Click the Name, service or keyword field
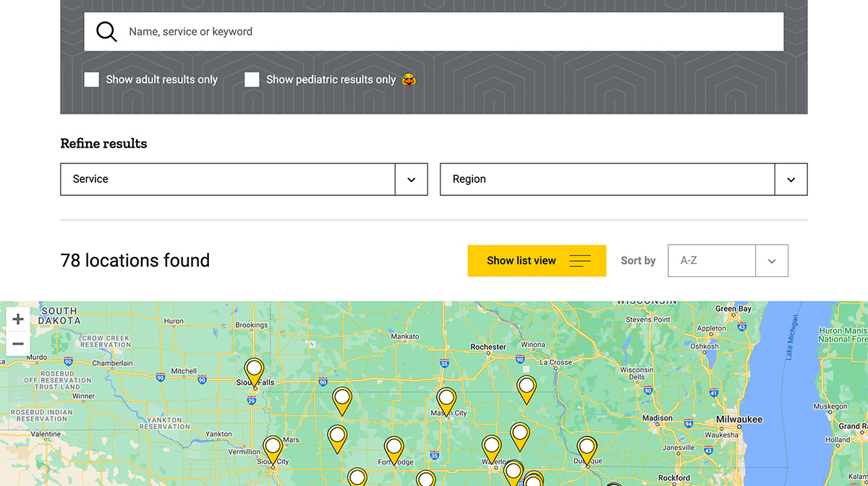This screenshot has height=486, width=868. 434,32
